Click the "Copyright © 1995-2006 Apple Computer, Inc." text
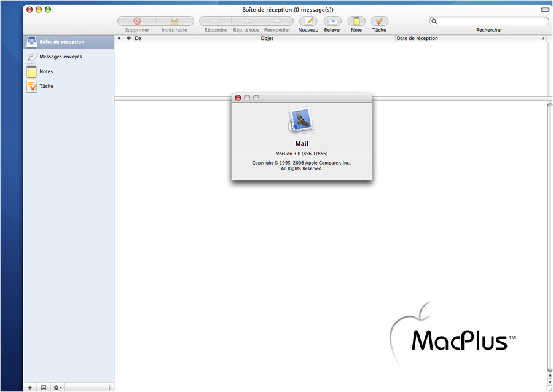 click(x=302, y=163)
